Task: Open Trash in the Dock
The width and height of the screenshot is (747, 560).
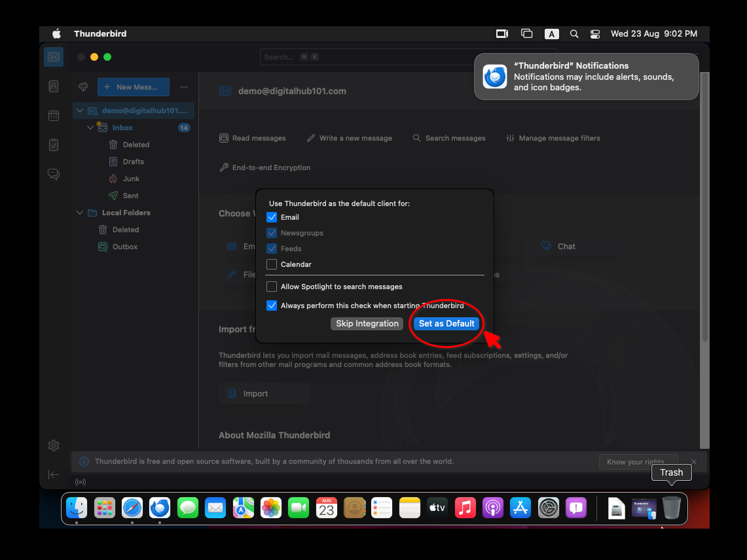Action: (671, 508)
